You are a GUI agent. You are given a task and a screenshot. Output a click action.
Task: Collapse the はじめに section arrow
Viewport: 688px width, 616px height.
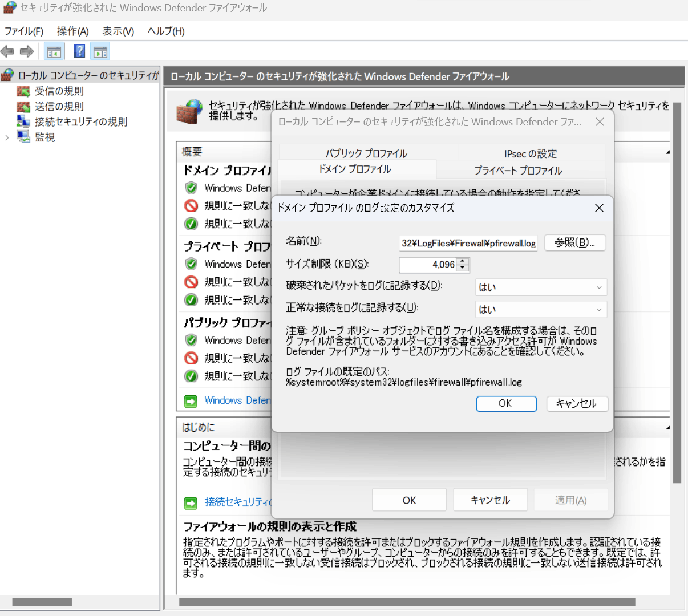click(667, 427)
